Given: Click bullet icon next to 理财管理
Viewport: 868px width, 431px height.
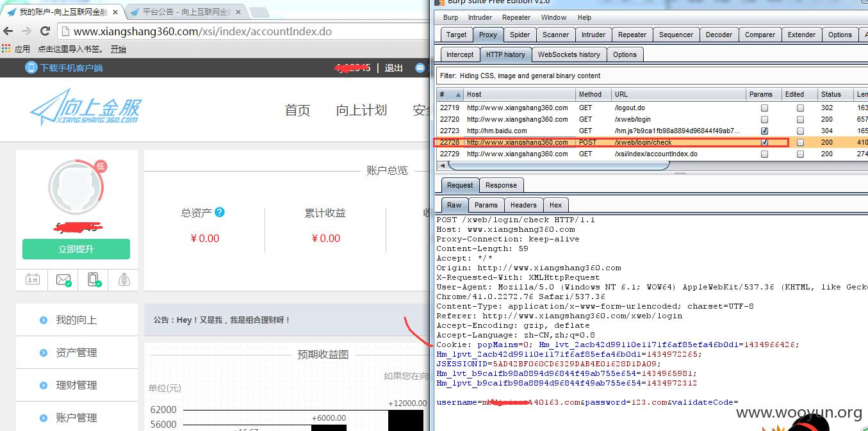Looking at the screenshot, I should 44,386.
